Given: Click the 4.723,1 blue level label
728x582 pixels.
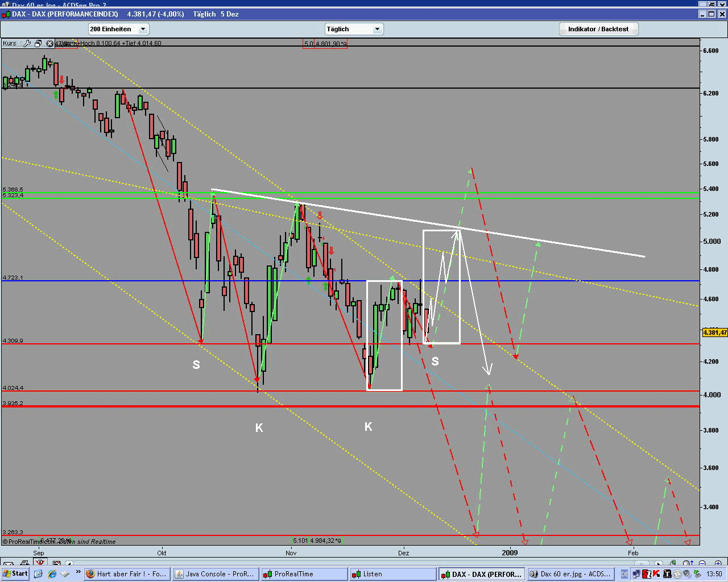Looking at the screenshot, I should tap(13, 277).
